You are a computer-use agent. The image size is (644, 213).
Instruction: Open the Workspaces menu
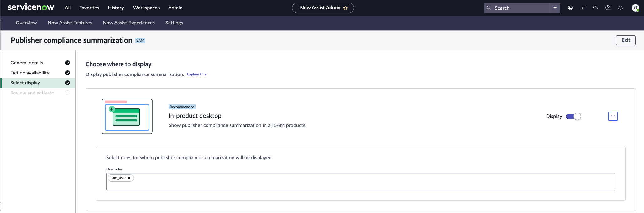coord(146,8)
